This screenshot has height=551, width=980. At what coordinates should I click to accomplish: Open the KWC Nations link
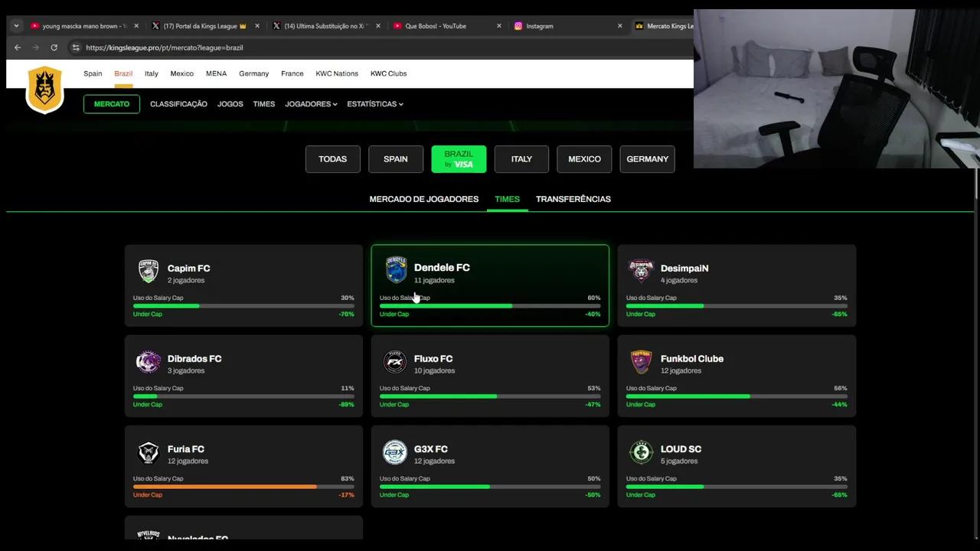coord(337,73)
